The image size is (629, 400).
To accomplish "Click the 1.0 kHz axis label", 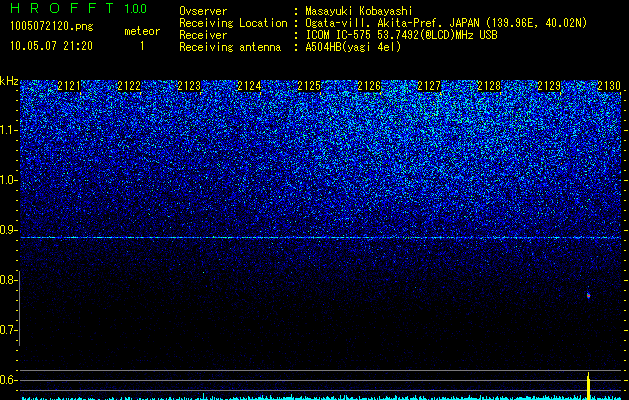I will point(8,180).
